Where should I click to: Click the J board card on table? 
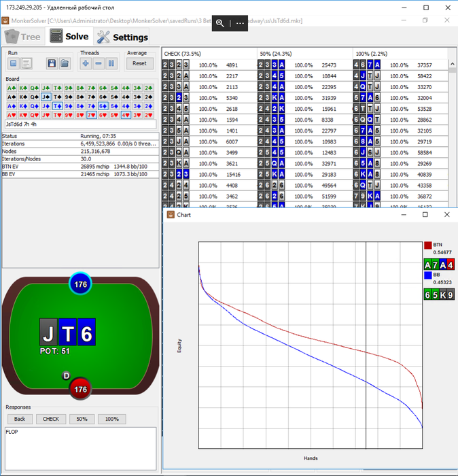point(48,332)
